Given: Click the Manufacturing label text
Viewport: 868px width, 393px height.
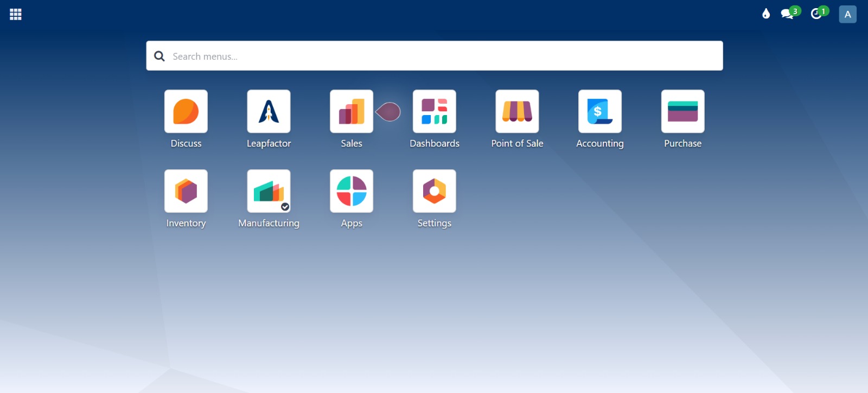Looking at the screenshot, I should (269, 223).
